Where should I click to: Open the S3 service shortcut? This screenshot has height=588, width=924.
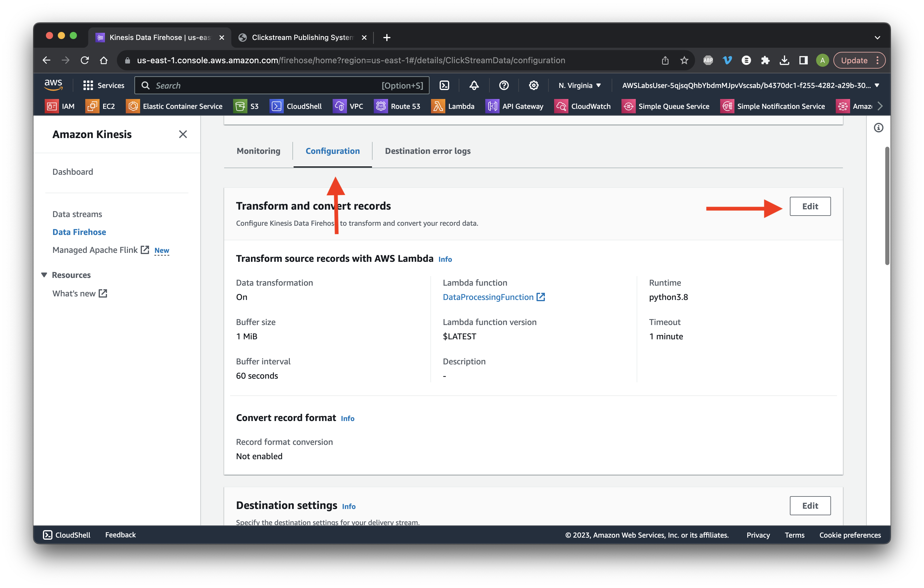(246, 106)
